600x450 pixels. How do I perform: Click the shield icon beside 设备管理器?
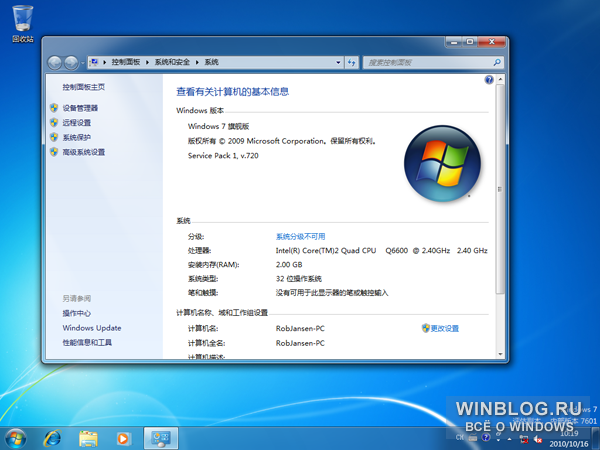coord(54,108)
